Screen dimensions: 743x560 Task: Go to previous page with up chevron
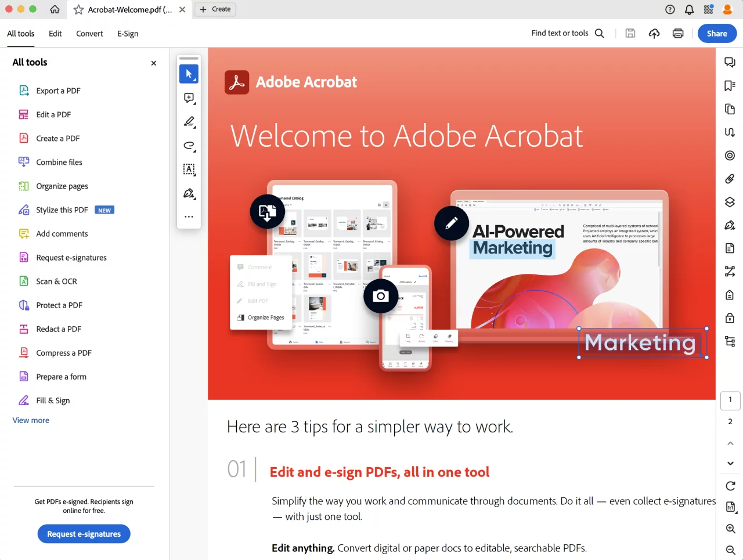730,443
